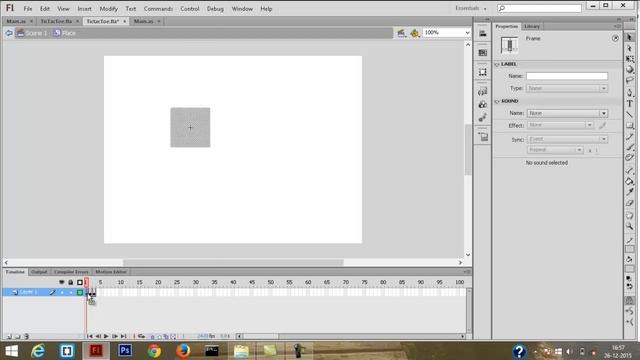Screen dimensions: 640x360
Task: Go to last frame button
Action: point(124,336)
